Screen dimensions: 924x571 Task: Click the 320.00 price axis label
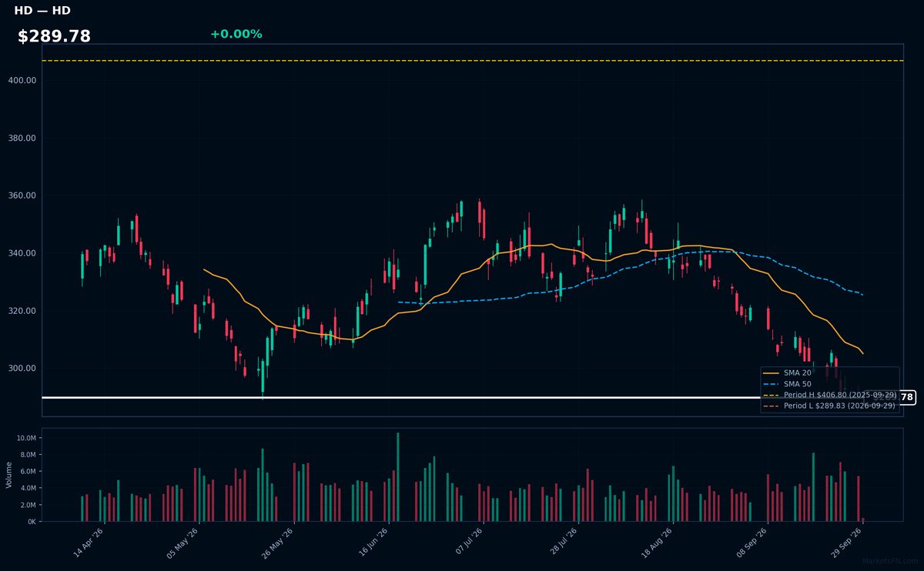tap(23, 311)
